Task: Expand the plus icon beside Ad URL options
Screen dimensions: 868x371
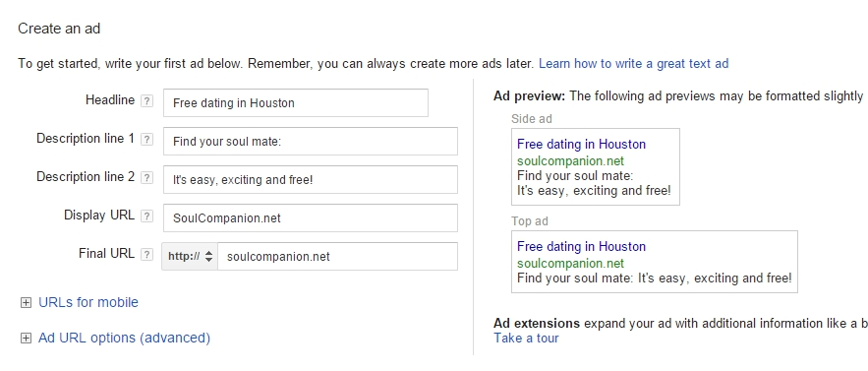Action: click(x=26, y=339)
